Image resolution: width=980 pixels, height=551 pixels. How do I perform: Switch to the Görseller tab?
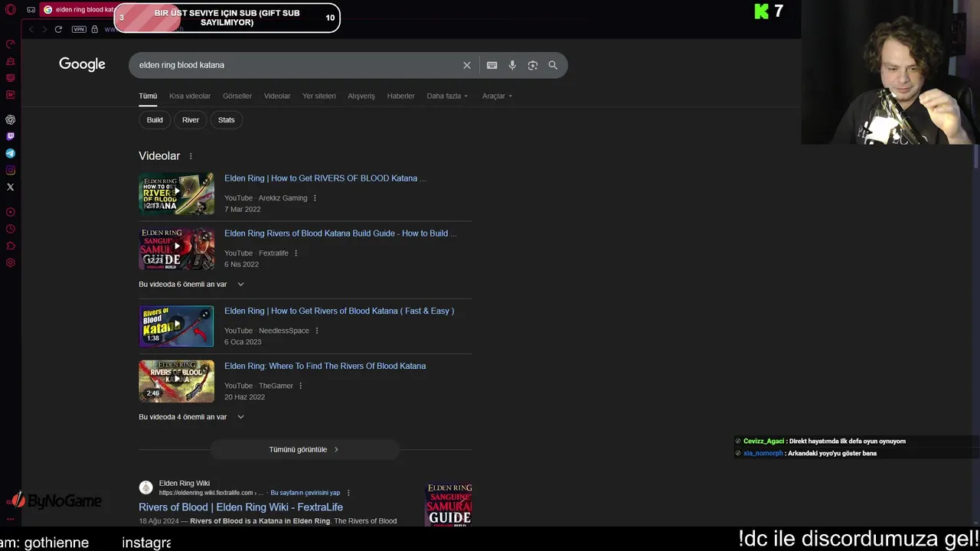237,96
